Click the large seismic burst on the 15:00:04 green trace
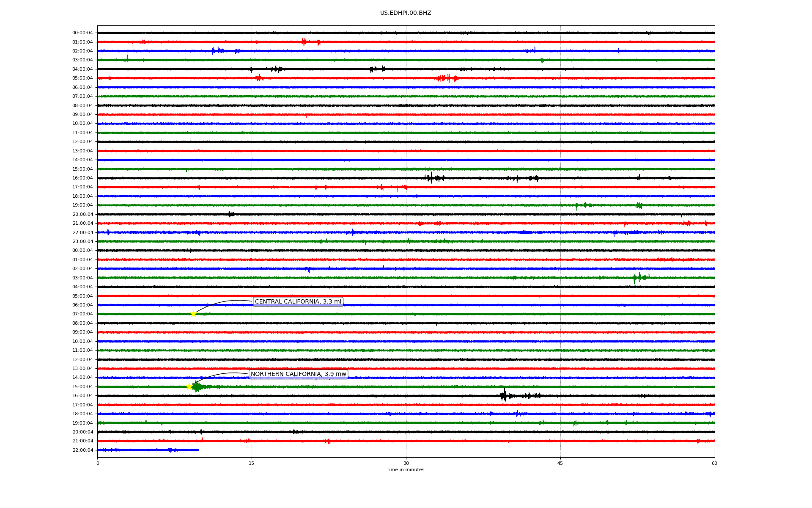This screenshot has height=508, width=812. tap(197, 387)
